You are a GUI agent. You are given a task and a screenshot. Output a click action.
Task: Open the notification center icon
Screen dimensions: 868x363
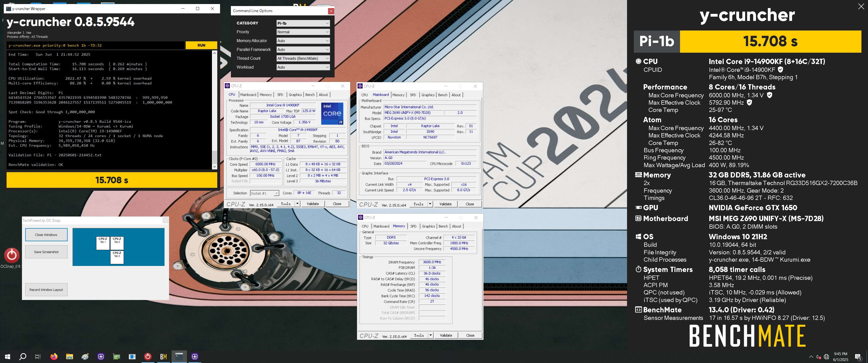pos(858,357)
